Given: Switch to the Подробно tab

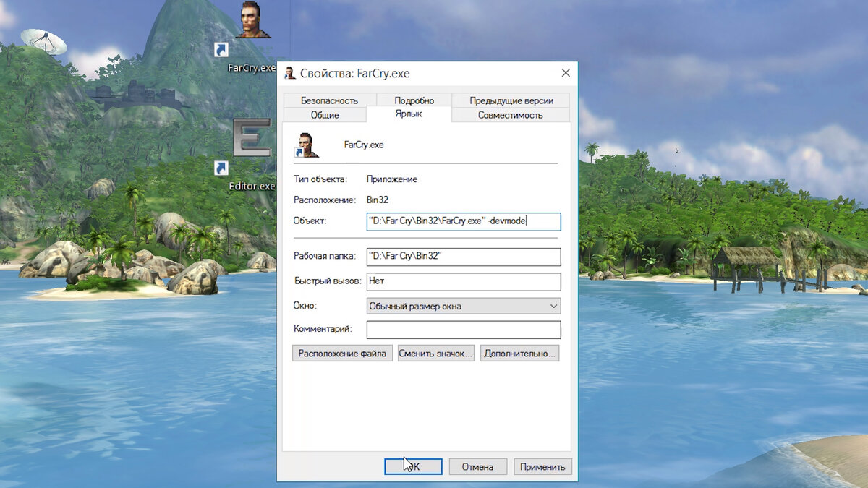Looking at the screenshot, I should click(x=414, y=100).
